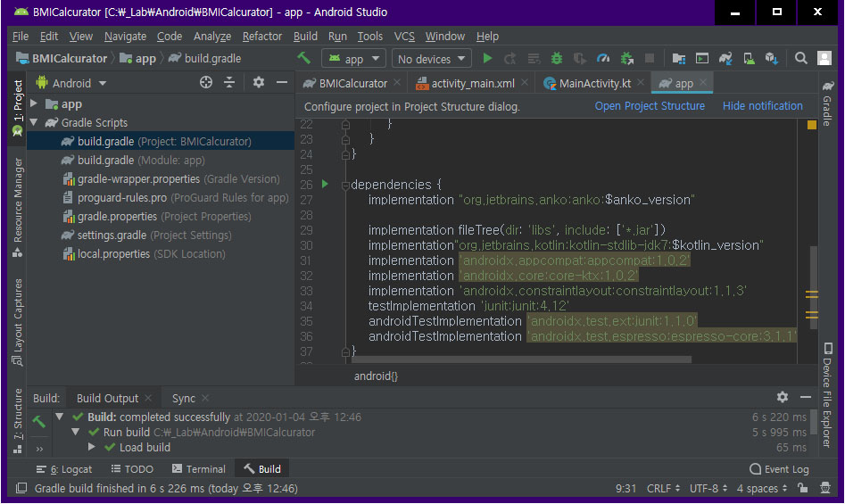Run the app with the green play button
The width and height of the screenshot is (845, 504).
[x=488, y=58]
